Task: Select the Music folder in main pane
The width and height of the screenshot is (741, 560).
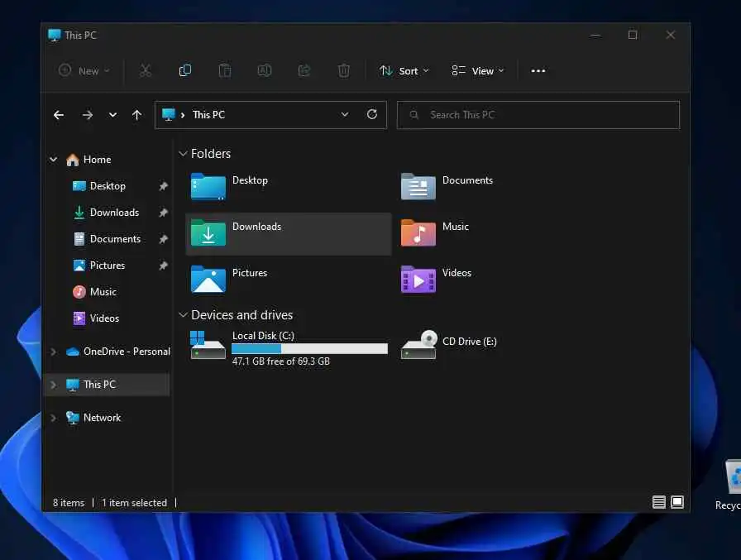Action: (x=499, y=233)
